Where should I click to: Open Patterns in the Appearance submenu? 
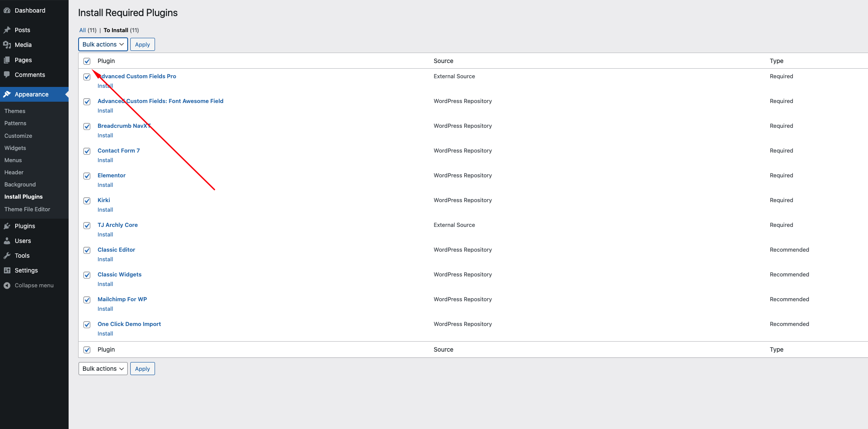coord(15,123)
